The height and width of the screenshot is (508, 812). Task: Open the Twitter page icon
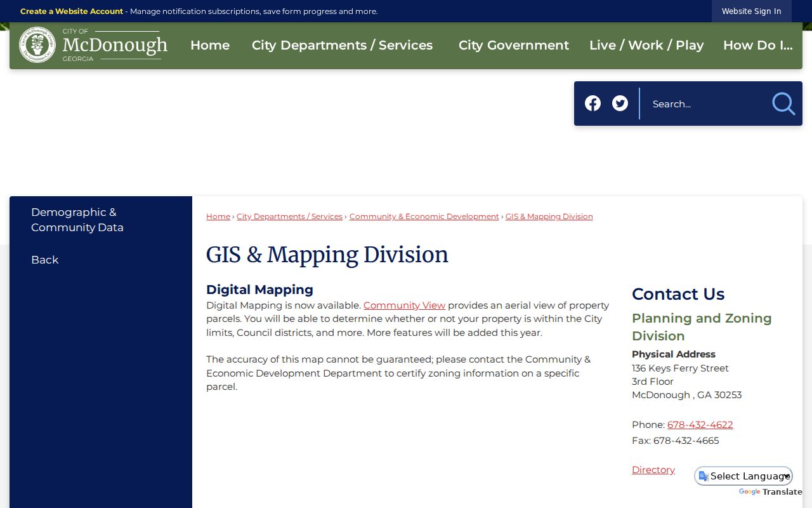pos(620,104)
